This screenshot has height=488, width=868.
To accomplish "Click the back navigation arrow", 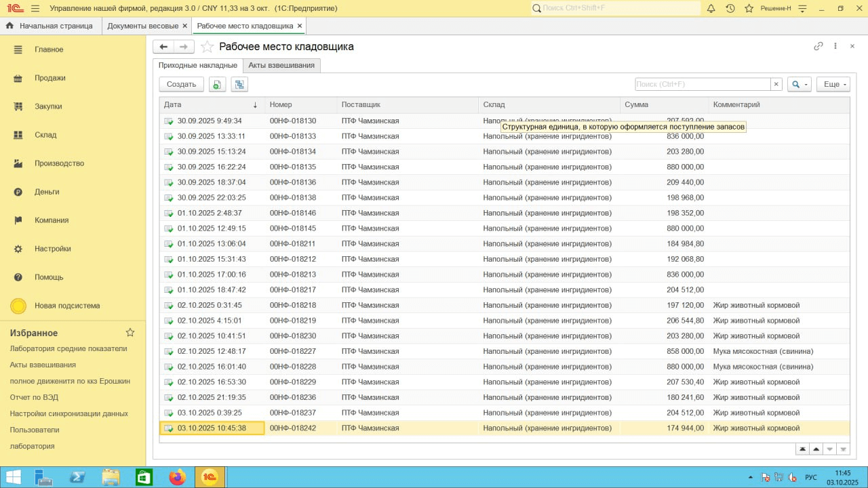I will 163,47.
